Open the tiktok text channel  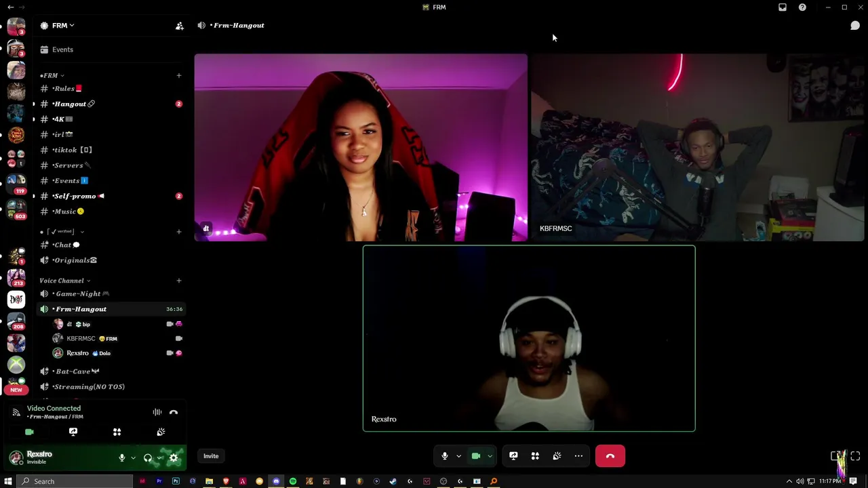pos(111,150)
